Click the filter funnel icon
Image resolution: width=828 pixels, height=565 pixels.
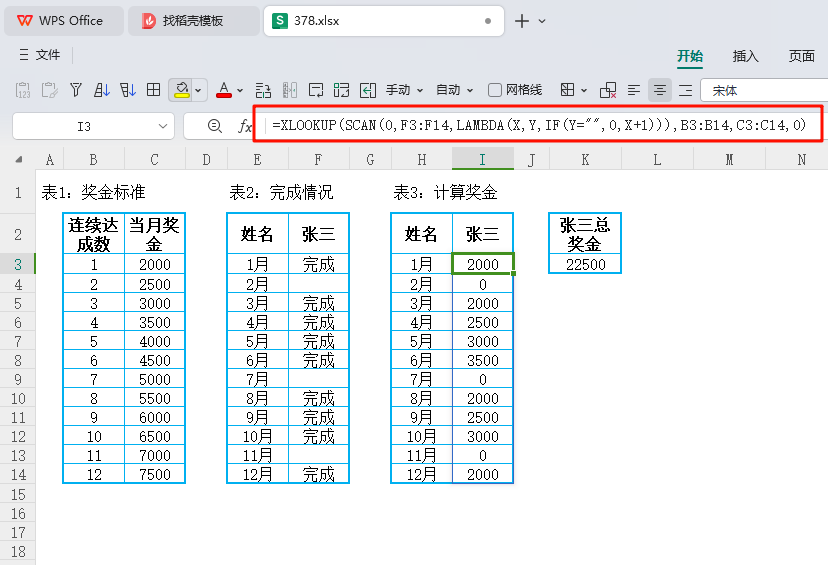click(76, 90)
